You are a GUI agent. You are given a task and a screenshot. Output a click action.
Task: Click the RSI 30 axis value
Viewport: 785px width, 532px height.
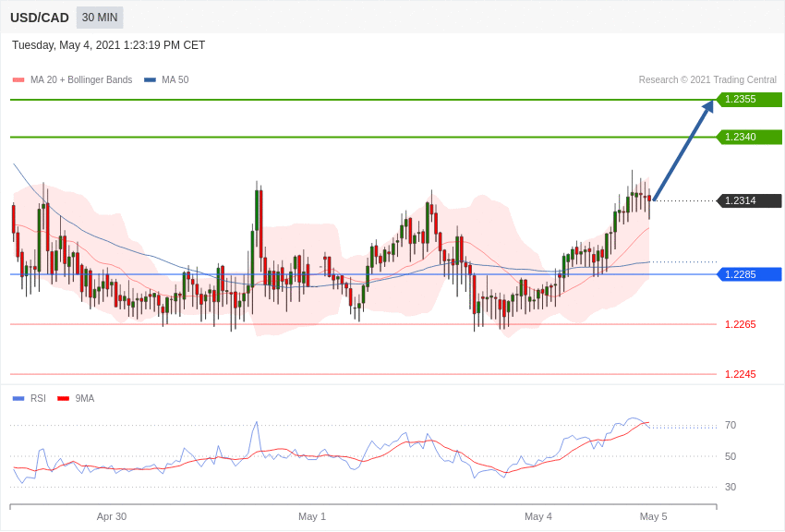click(x=731, y=487)
